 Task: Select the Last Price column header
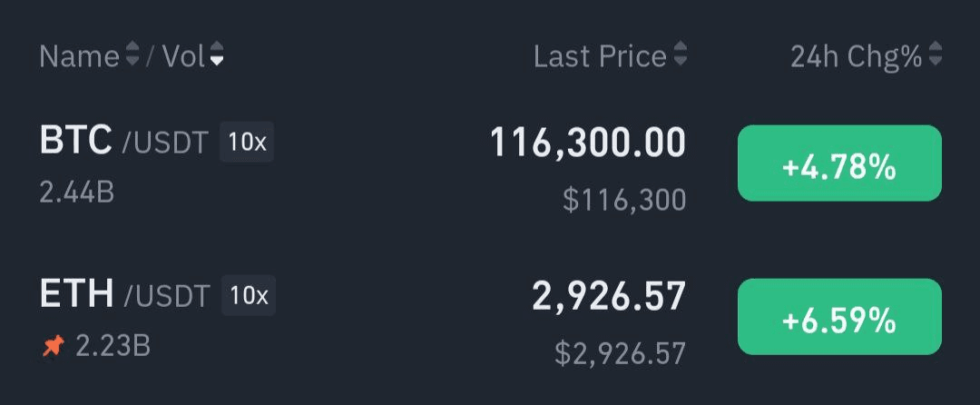(600, 57)
